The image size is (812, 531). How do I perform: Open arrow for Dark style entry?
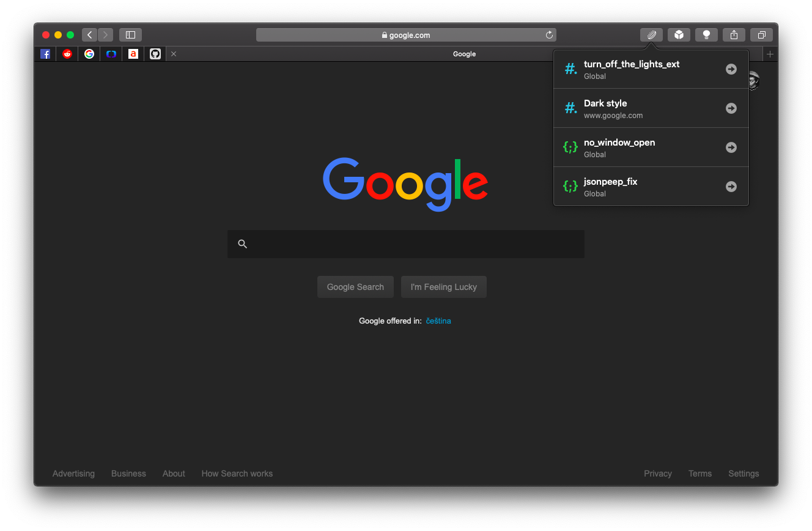tap(731, 108)
